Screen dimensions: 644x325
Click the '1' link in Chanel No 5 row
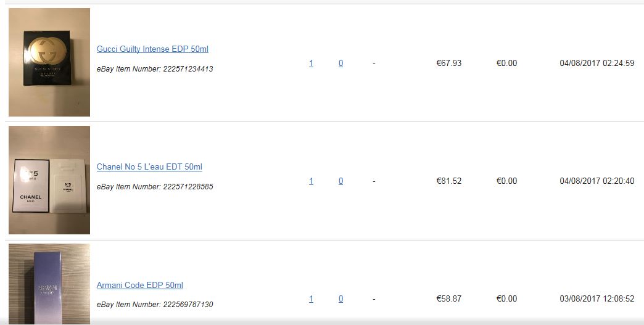311,181
